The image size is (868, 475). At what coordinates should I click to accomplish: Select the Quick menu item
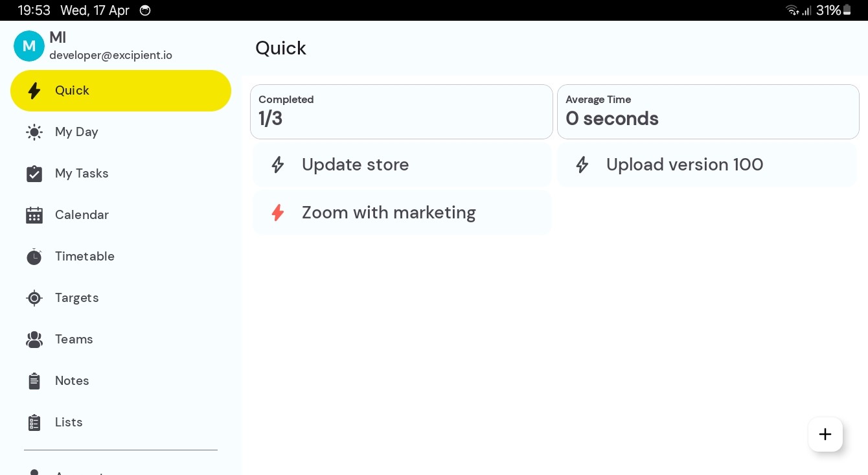coord(120,91)
